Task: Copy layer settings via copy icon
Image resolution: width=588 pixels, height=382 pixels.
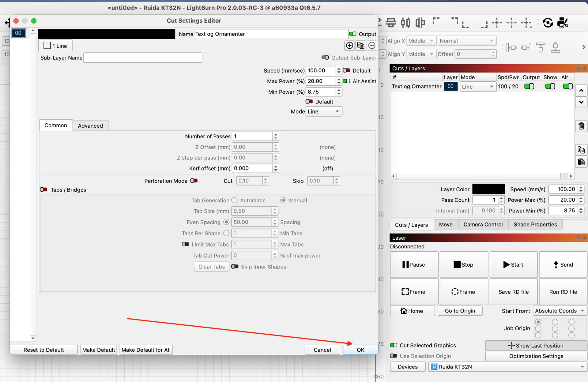Action: 581,150
